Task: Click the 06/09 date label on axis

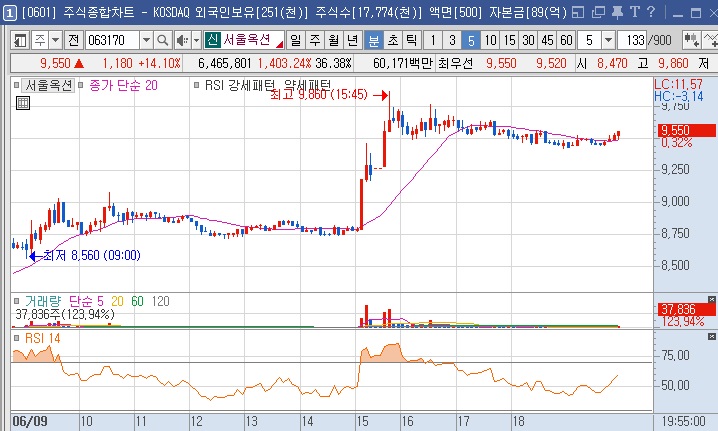Action: coord(30,421)
